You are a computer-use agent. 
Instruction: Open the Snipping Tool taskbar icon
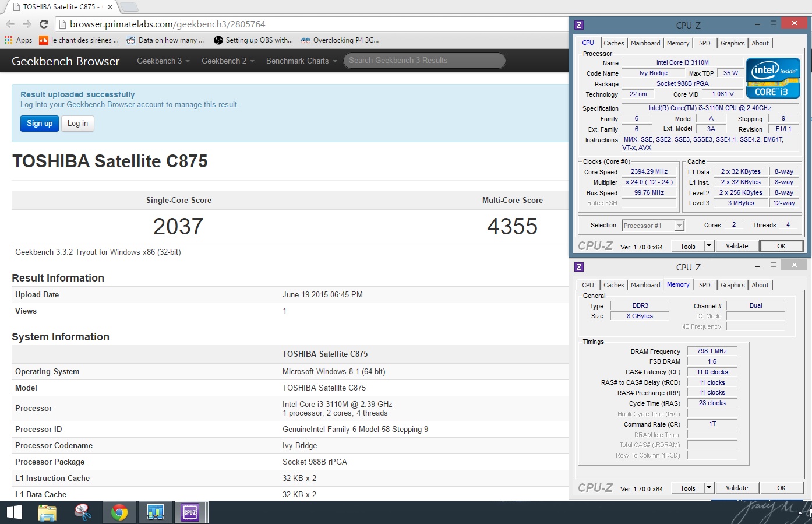[83, 512]
